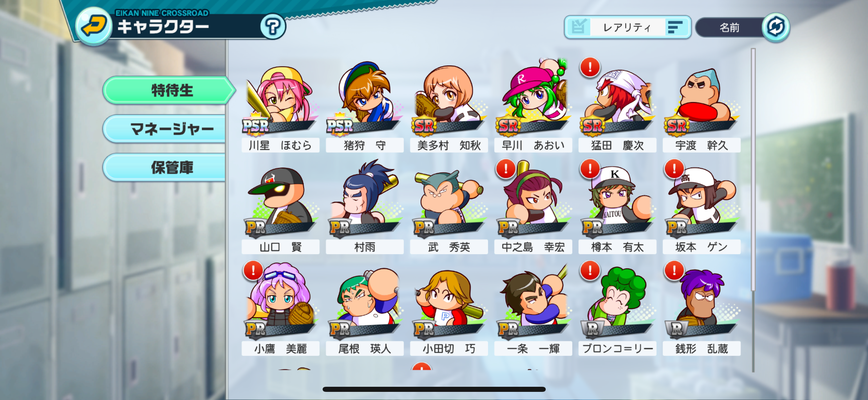Screen dimensions: 868x400
Task: Click the refresh icon beside 名前
Action: coord(776,27)
